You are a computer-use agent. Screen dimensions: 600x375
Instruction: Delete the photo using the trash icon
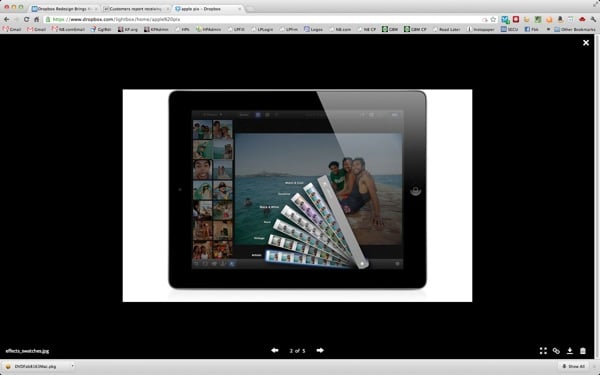click(583, 351)
